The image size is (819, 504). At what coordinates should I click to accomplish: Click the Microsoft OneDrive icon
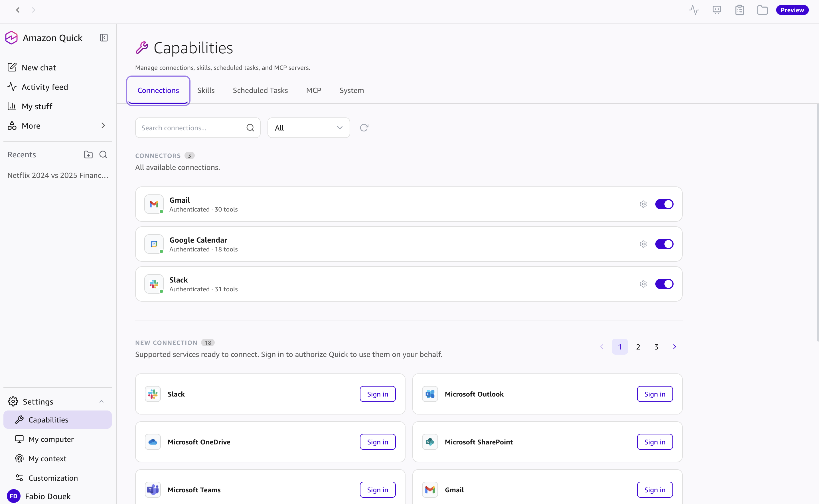click(x=153, y=442)
